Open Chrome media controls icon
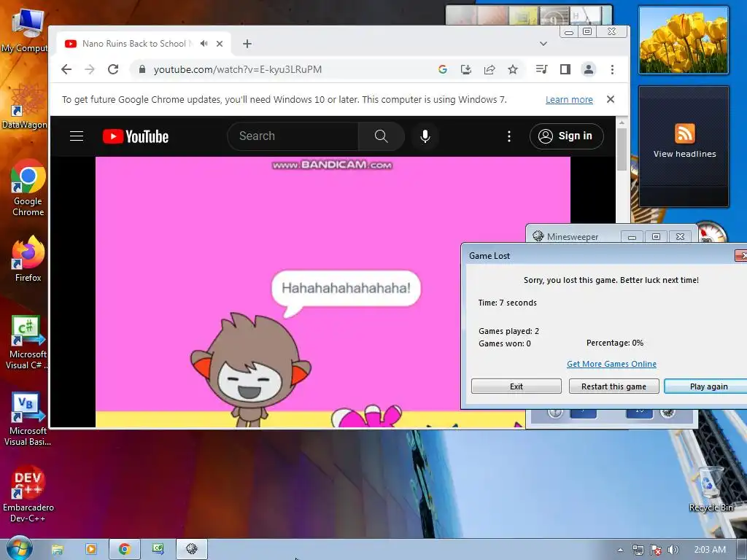Image resolution: width=747 pixels, height=560 pixels. click(x=542, y=69)
